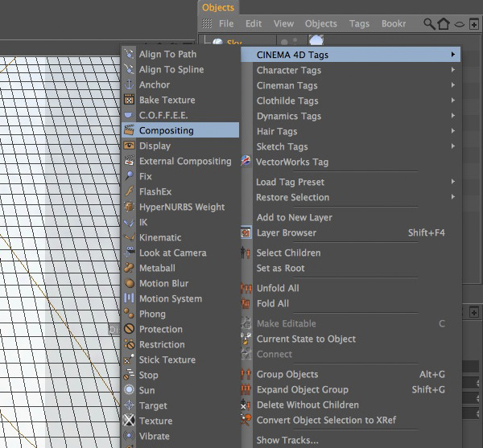This screenshot has height=448, width=483.
Task: Click the Sky object thumbnail tag
Action: point(316,40)
